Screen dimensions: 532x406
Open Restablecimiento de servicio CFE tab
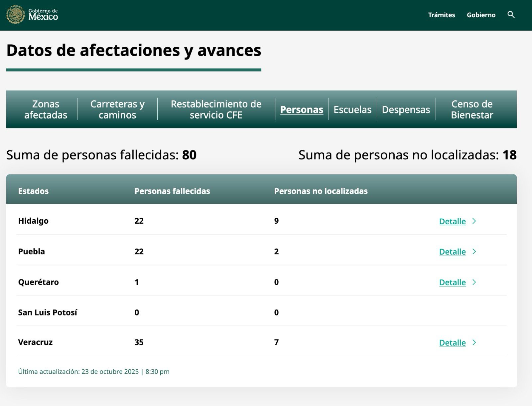coord(216,109)
